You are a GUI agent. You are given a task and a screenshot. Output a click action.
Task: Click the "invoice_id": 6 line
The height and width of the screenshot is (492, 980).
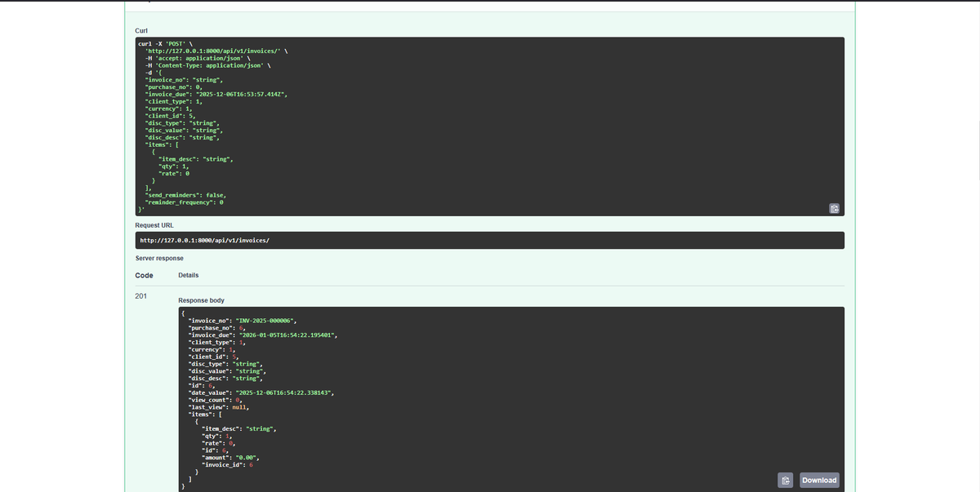pyautogui.click(x=228, y=464)
